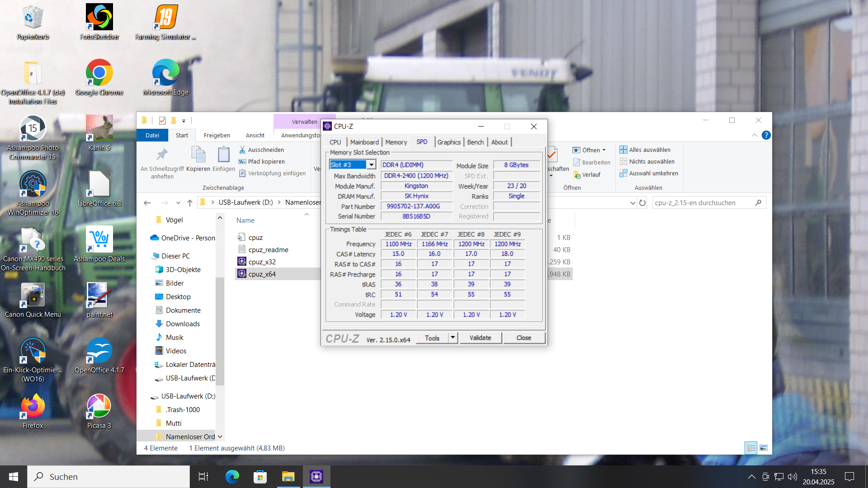Switch to the Memory tab in CPU-Z
This screenshot has height=488, width=868.
(396, 142)
